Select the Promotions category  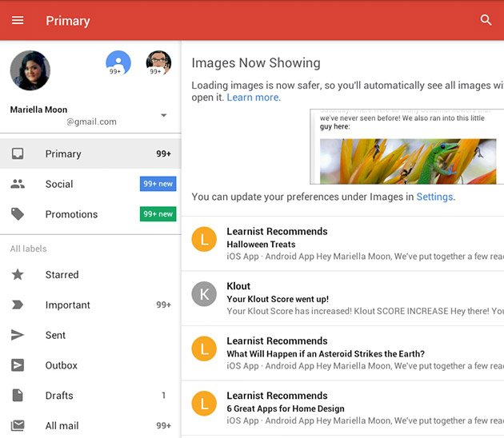coord(71,214)
